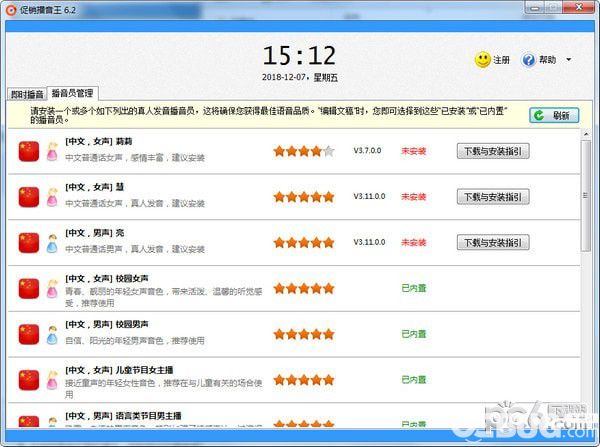Select the [中文，男声] 语言类节目男主播 title

point(123,416)
